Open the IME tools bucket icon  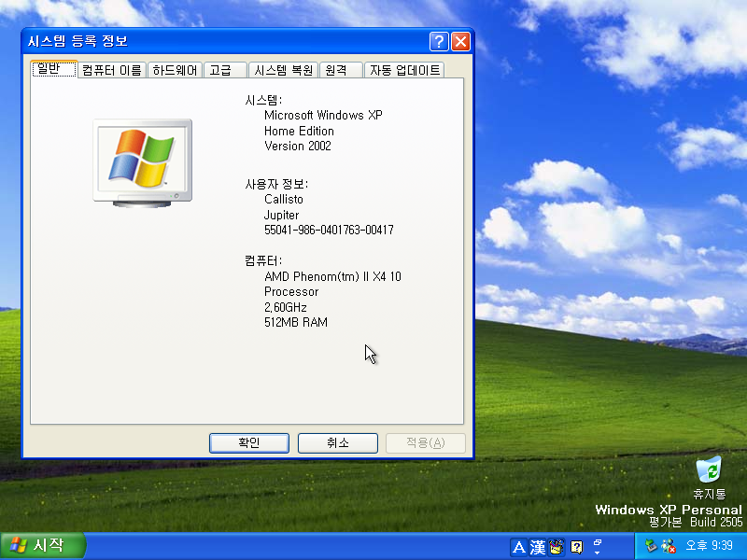tap(556, 547)
